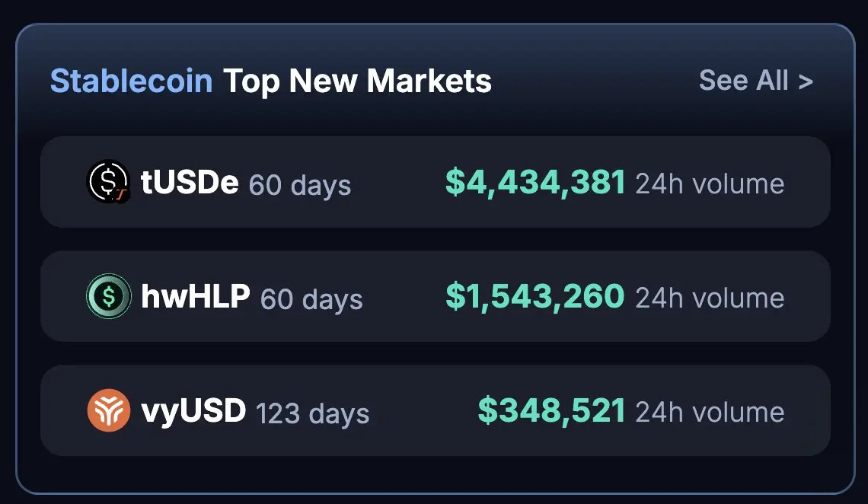Select the tUSDe market name
This screenshot has height=504, width=868.
[190, 182]
